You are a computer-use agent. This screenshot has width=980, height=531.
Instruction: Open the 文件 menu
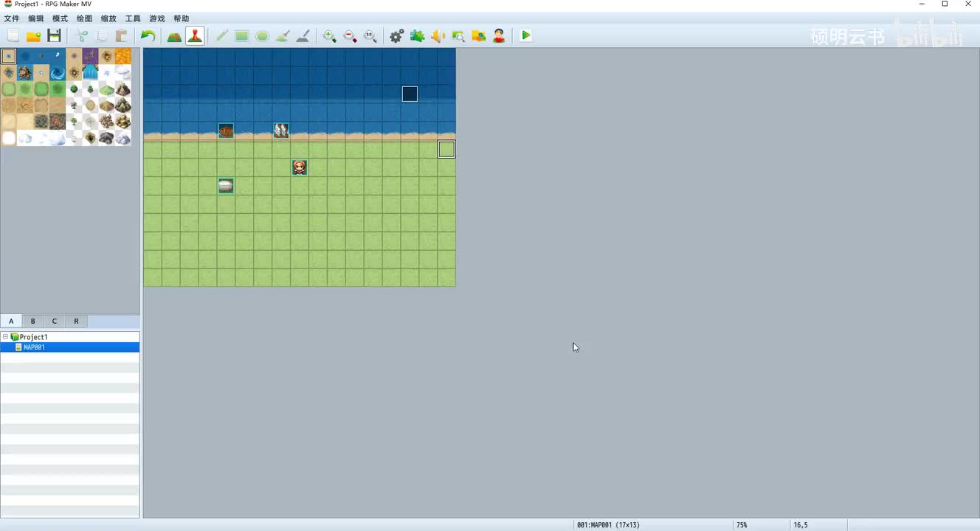(x=12, y=18)
